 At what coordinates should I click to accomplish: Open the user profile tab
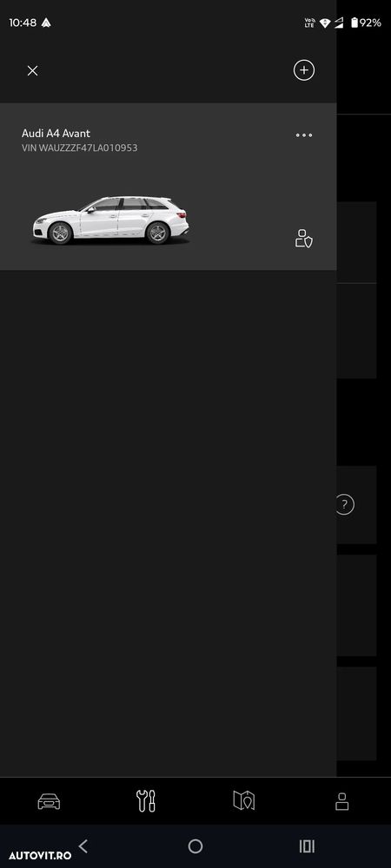click(x=341, y=801)
